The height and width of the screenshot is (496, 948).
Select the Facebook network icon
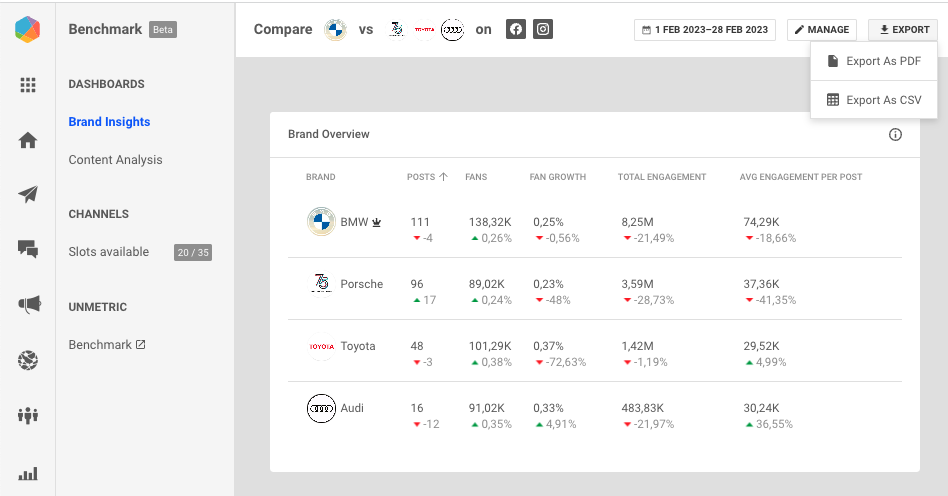[x=516, y=29]
